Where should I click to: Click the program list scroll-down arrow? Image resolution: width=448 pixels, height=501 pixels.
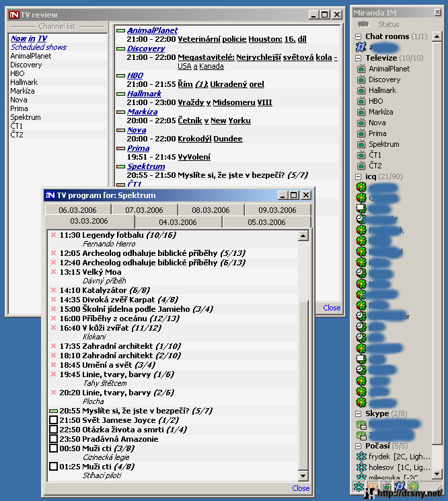[303, 475]
